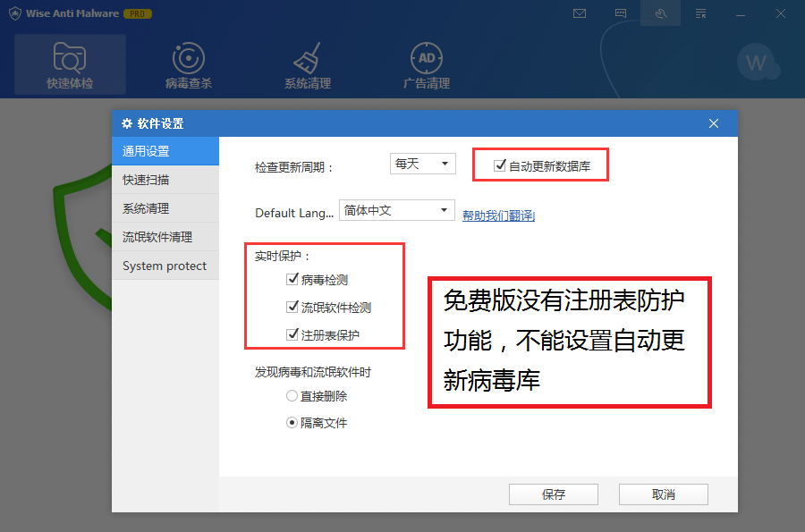The image size is (805, 532).
Task: Click the 保存 save button
Action: [x=553, y=494]
